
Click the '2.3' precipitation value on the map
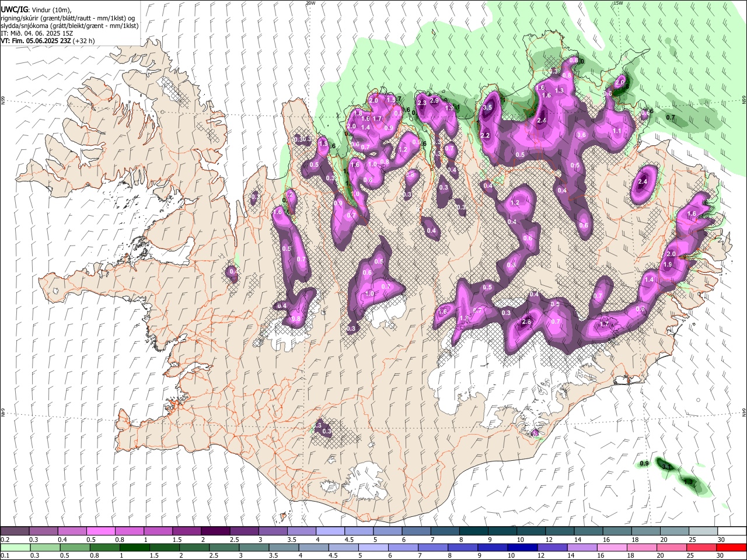tap(422, 103)
